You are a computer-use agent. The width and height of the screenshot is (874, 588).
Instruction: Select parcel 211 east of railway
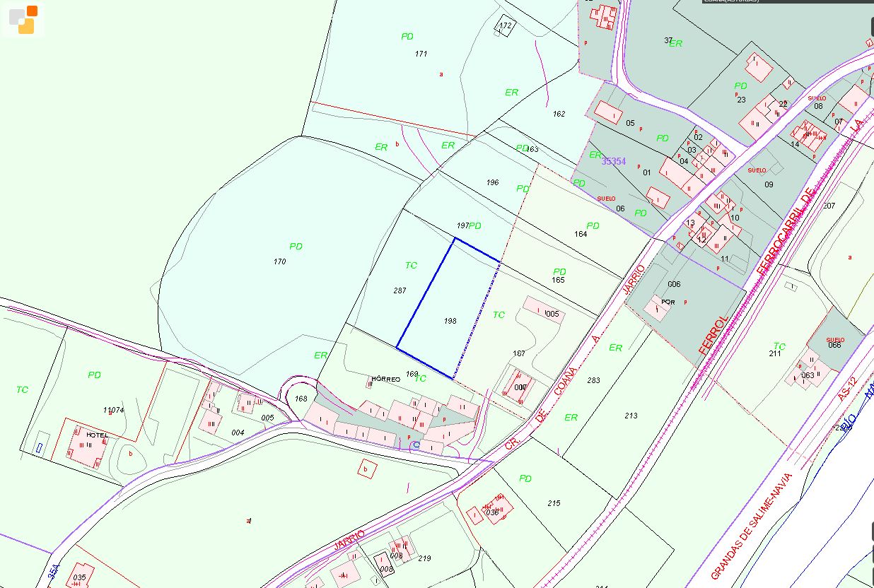[x=775, y=353]
